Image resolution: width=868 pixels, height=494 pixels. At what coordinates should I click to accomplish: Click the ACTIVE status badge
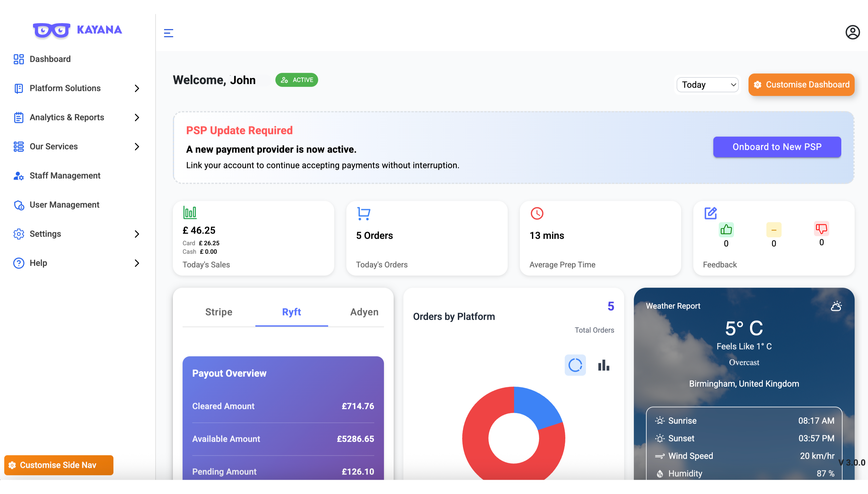click(x=296, y=80)
